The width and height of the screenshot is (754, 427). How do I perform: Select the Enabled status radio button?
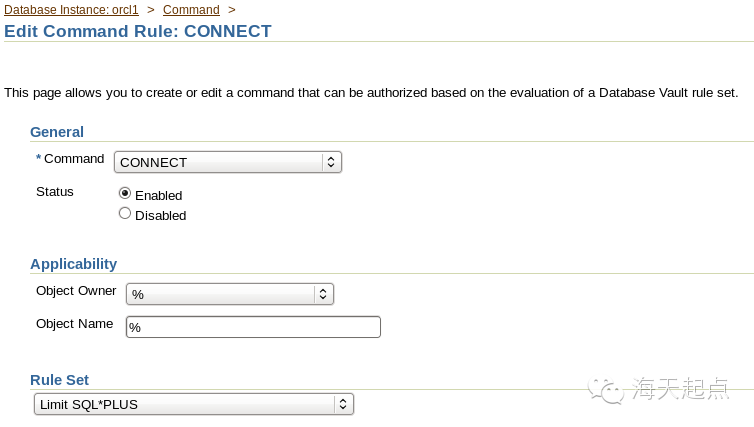(x=125, y=193)
